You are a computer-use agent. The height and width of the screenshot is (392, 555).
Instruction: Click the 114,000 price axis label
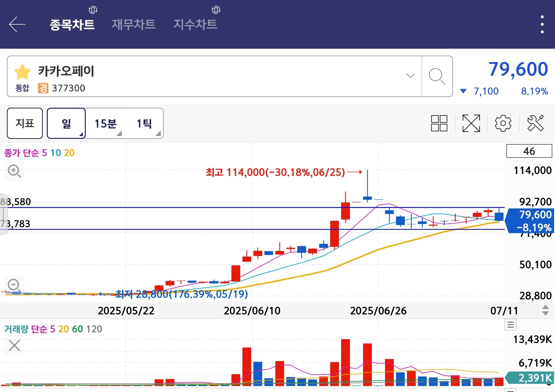point(533,170)
